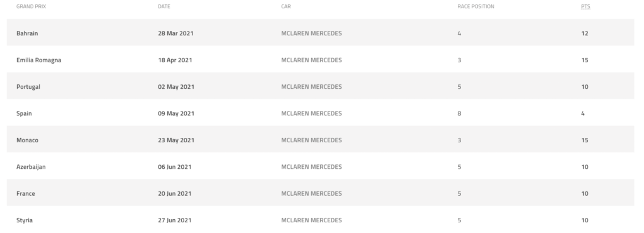Click McLaren Mercedes in the Monaco row
Viewport: 644px width, 233px height.
(311, 140)
